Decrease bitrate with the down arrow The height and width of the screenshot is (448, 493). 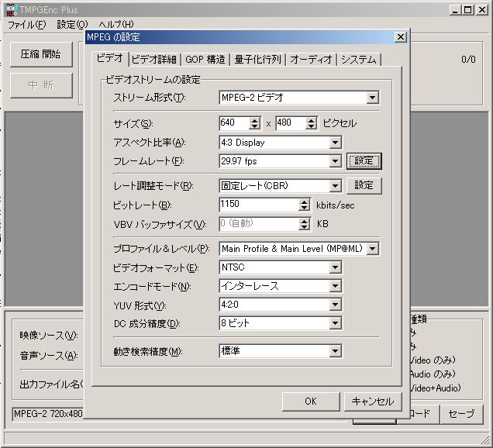click(x=304, y=208)
